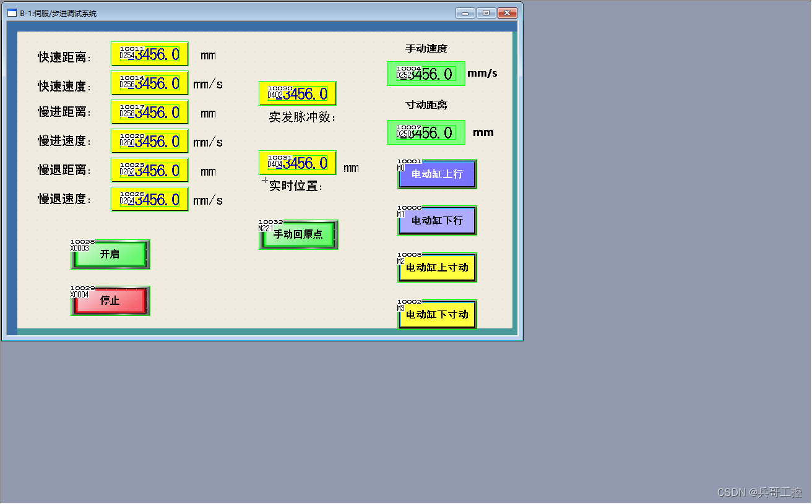Click the B-1:伺服/步进调试系统 window title
Screen dimensions: 812x504
(x=58, y=14)
